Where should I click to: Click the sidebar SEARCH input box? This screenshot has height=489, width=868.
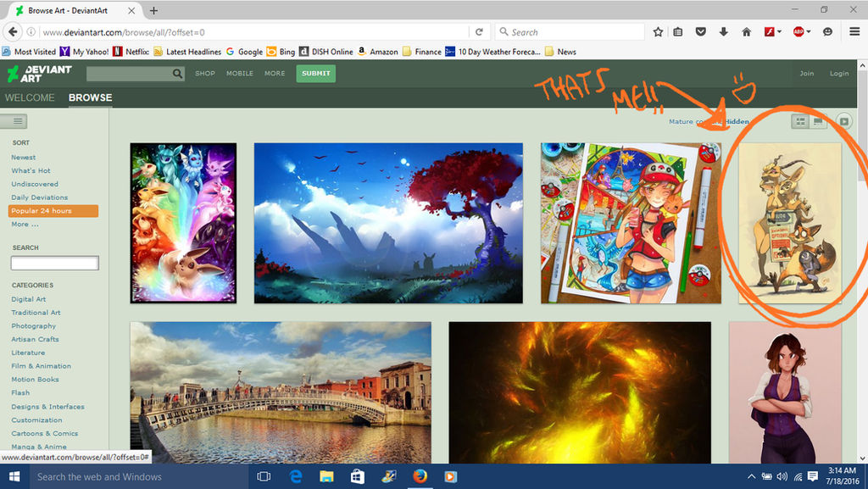coord(55,263)
